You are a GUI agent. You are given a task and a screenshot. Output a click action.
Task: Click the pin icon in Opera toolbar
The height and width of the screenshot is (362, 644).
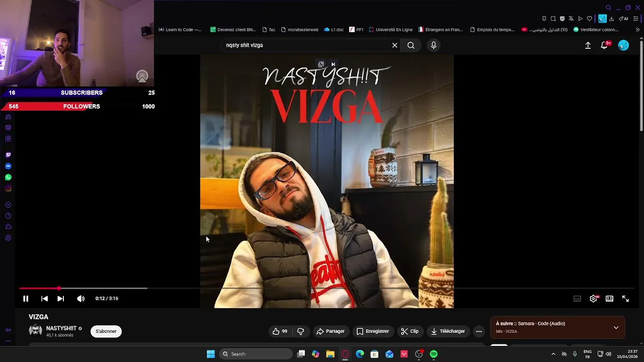544,19
